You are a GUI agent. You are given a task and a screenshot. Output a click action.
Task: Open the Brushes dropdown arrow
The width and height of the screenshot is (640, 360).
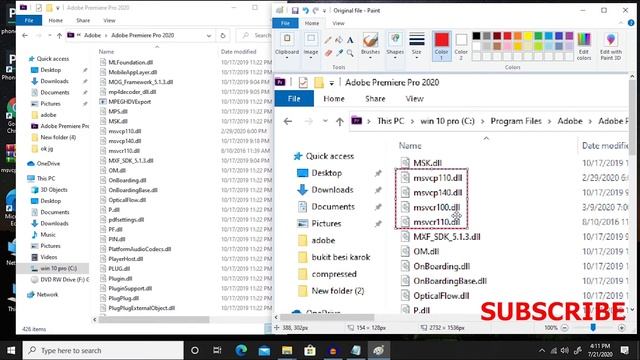pos(370,58)
